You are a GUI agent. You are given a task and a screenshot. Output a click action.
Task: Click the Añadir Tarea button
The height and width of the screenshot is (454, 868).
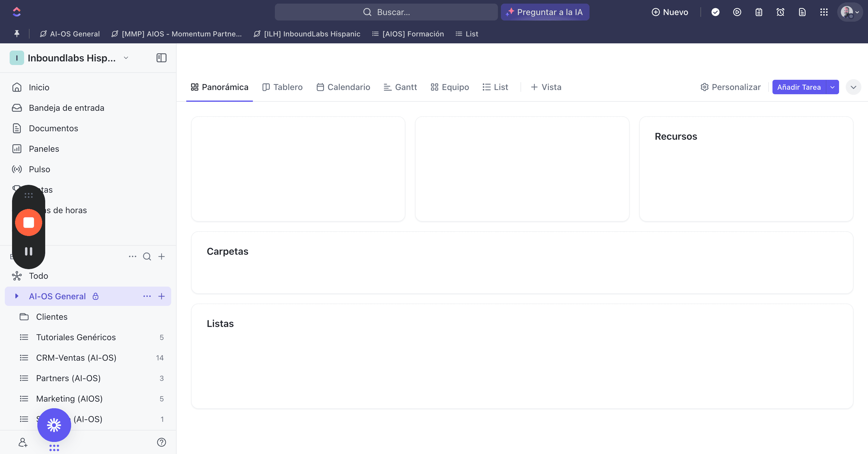tap(799, 87)
